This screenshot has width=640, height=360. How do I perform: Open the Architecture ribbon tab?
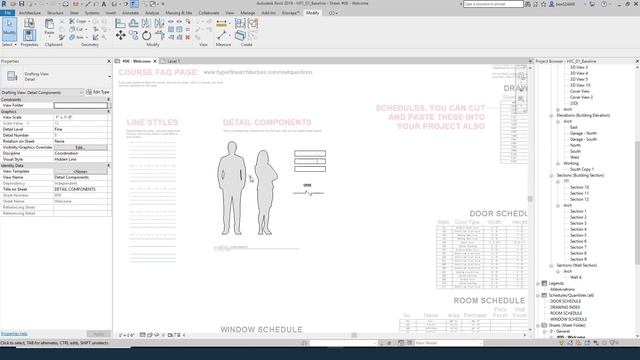point(30,13)
